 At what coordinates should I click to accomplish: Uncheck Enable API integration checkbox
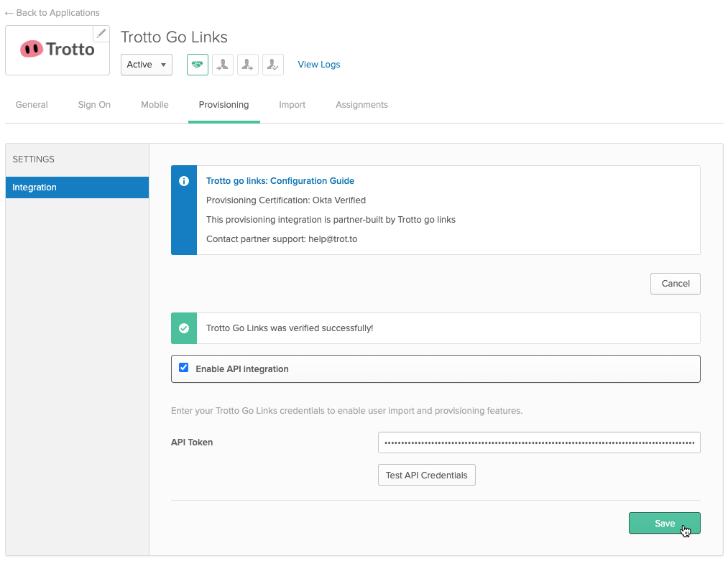click(184, 368)
